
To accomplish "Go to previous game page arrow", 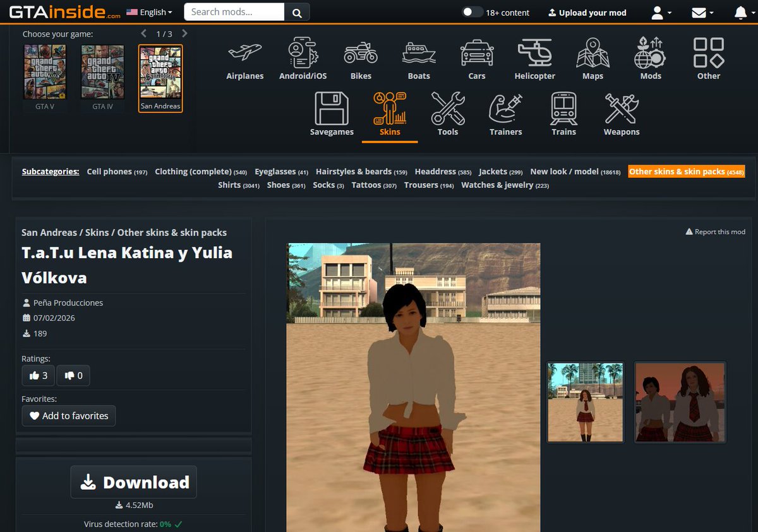I will pyautogui.click(x=143, y=33).
